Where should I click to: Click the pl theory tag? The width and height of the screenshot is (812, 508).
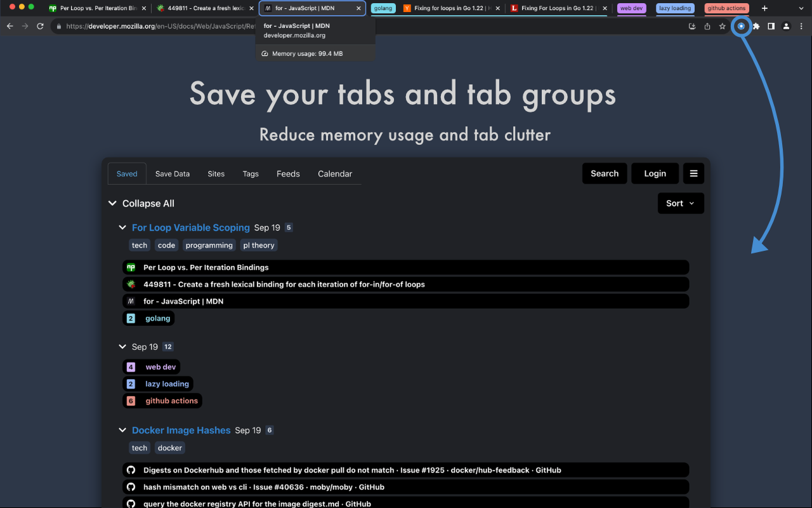tap(259, 245)
